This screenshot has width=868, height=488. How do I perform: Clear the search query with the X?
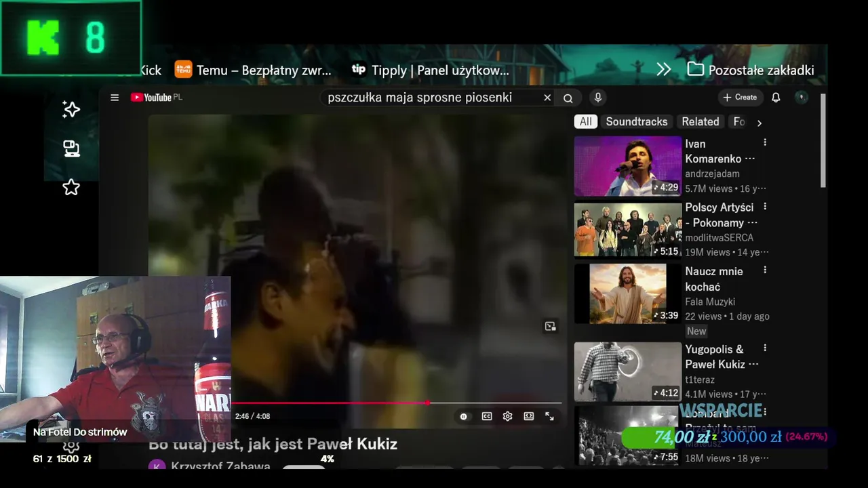(x=547, y=98)
